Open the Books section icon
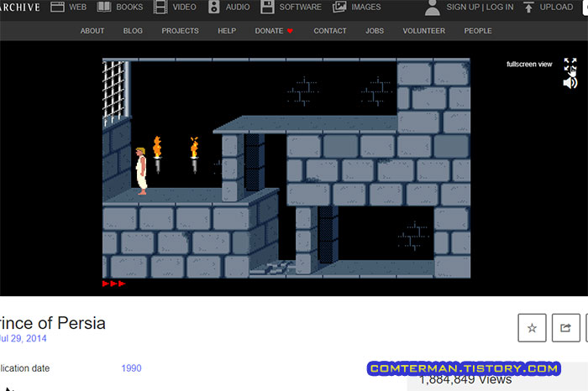 tap(104, 7)
